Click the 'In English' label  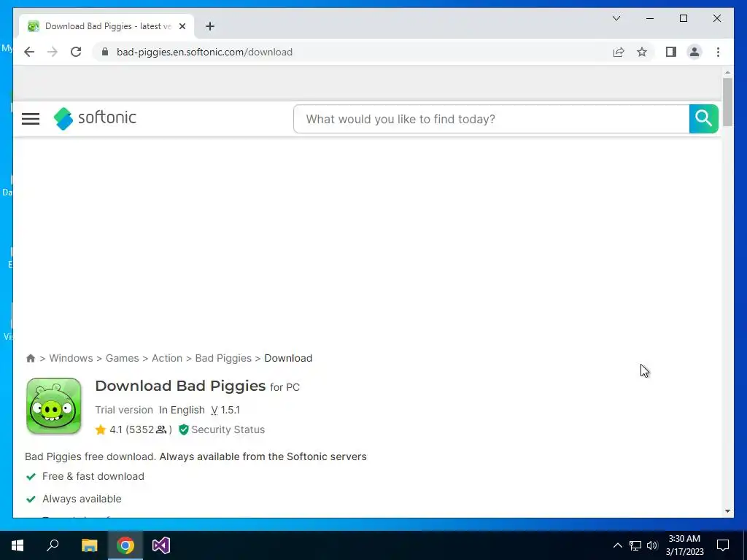[x=182, y=410]
